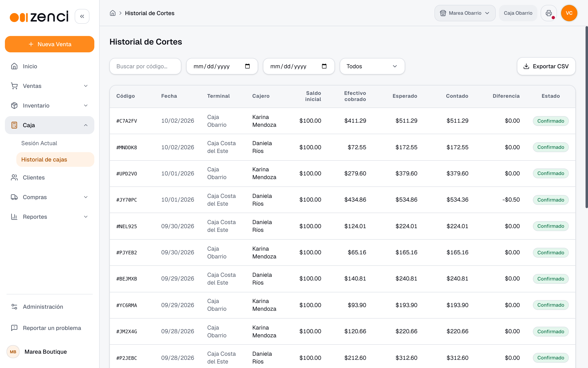
Task: Open the Todos status filter dropdown
Action: tap(372, 66)
